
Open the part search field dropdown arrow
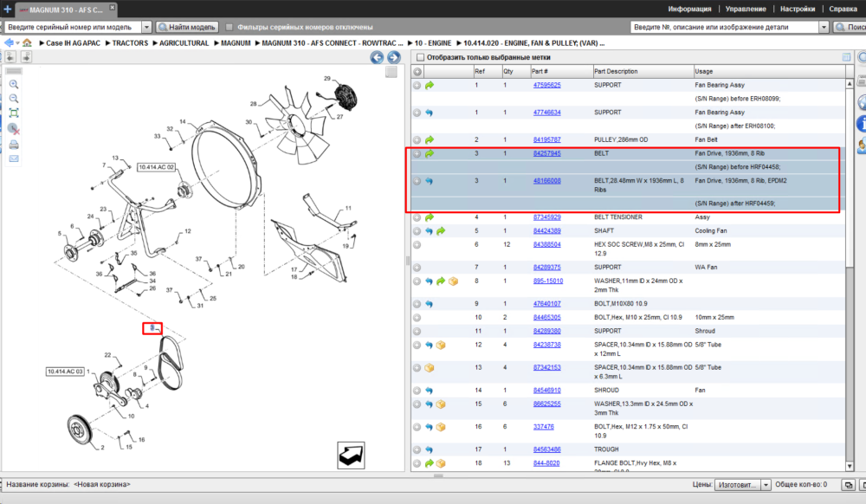click(x=824, y=27)
